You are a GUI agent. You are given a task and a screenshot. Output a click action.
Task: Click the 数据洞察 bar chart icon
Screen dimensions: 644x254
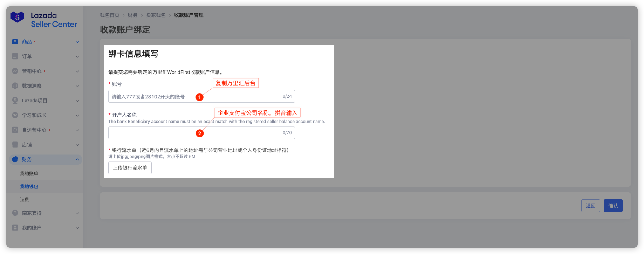coord(15,86)
